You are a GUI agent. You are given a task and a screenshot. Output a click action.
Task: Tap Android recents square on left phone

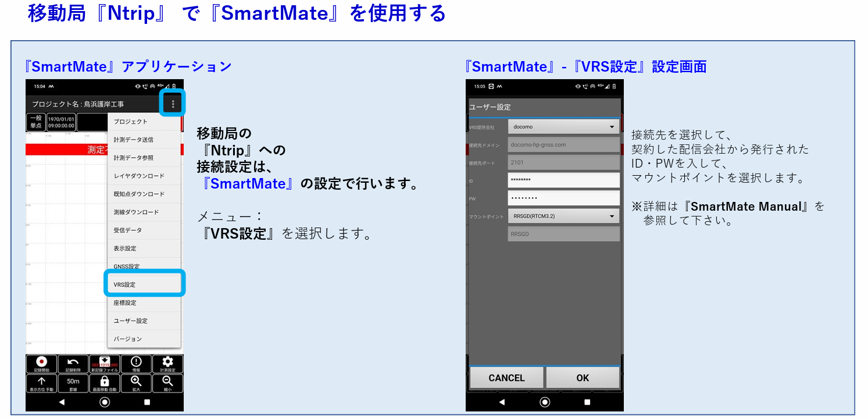[147, 402]
